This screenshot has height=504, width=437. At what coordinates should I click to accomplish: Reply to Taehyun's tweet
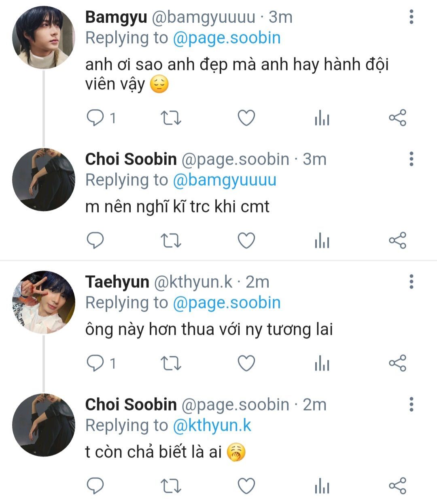[x=95, y=363]
